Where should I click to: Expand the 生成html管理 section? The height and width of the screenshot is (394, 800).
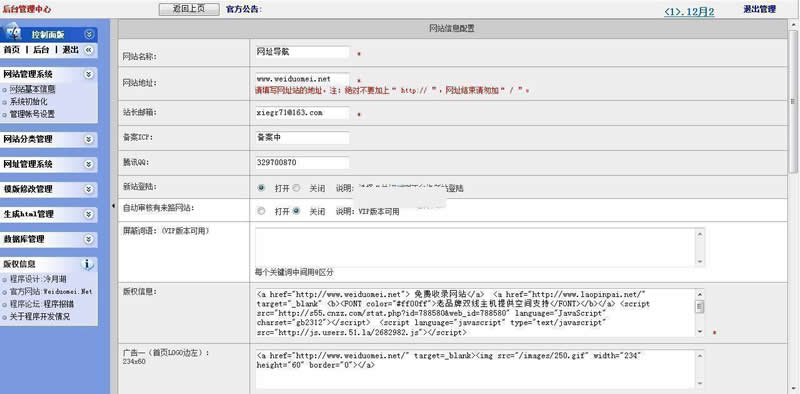click(89, 214)
